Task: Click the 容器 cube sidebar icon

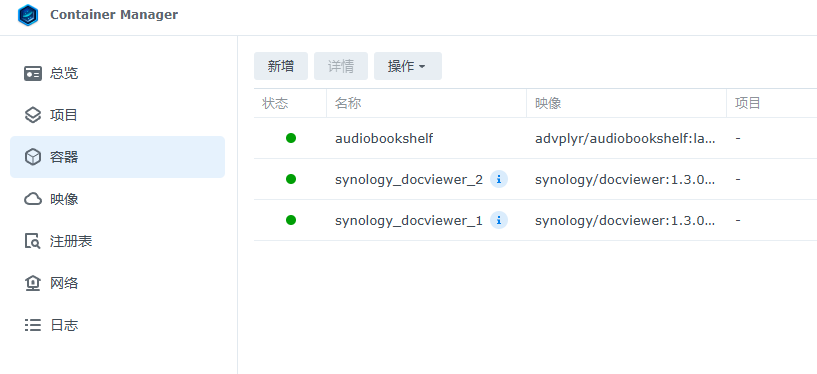Action: click(x=33, y=157)
